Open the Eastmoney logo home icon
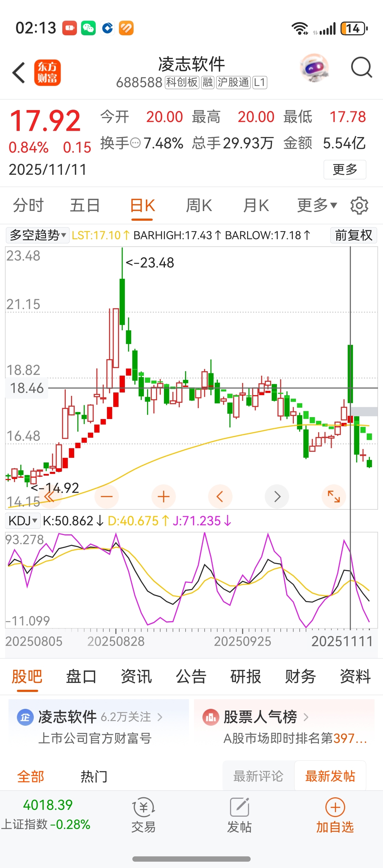 [x=47, y=73]
